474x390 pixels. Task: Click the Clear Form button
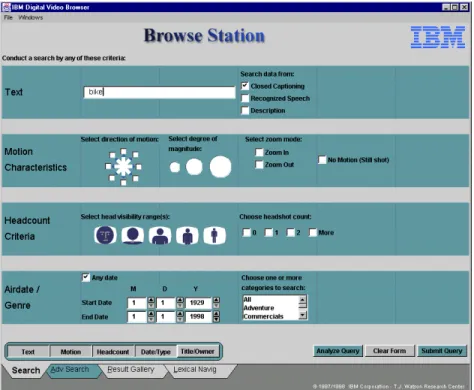[389, 351]
